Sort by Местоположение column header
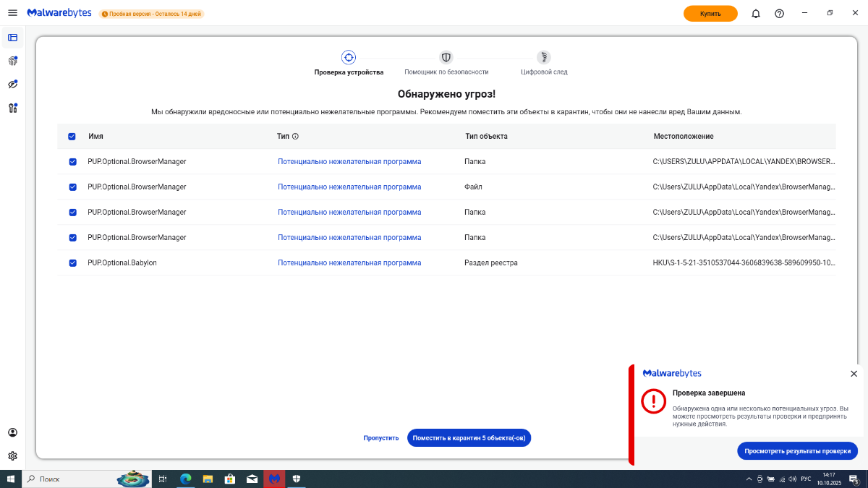 coord(684,137)
